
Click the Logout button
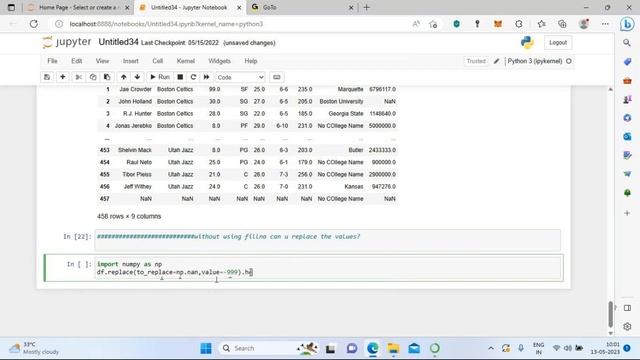(x=558, y=42)
